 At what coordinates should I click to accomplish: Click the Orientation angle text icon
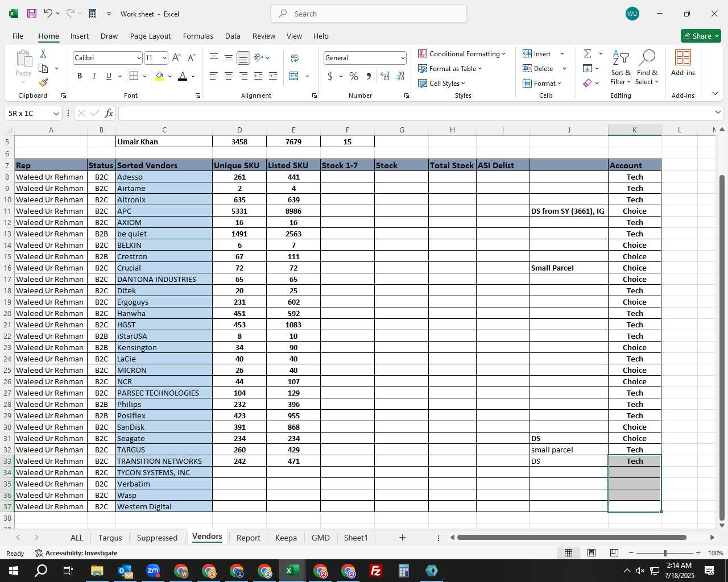point(259,57)
